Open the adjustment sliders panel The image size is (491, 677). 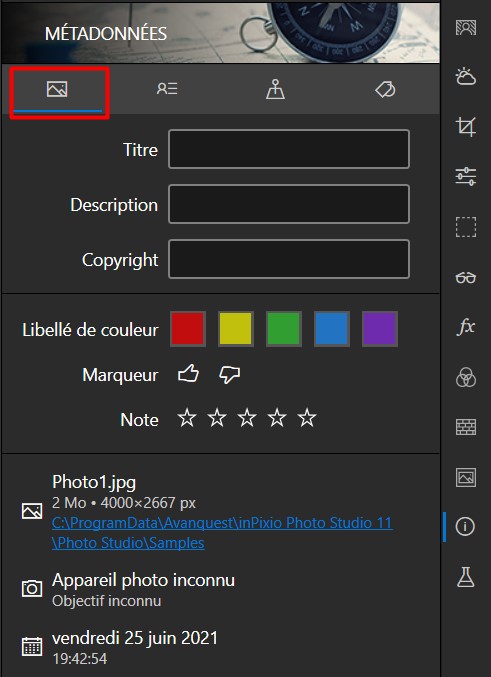[466, 177]
